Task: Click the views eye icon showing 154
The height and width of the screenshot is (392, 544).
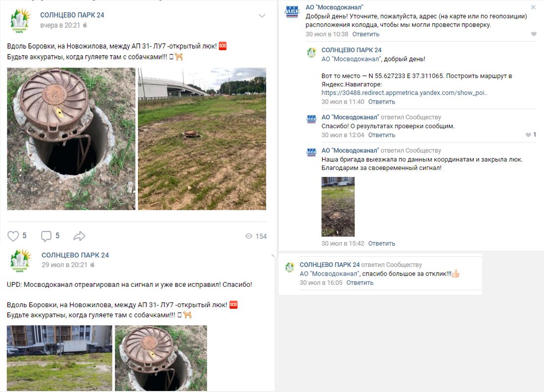Action: (x=249, y=236)
